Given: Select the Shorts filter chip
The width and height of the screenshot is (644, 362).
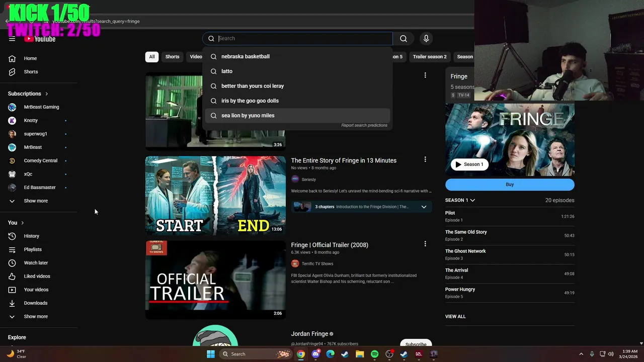Looking at the screenshot, I should [x=173, y=57].
